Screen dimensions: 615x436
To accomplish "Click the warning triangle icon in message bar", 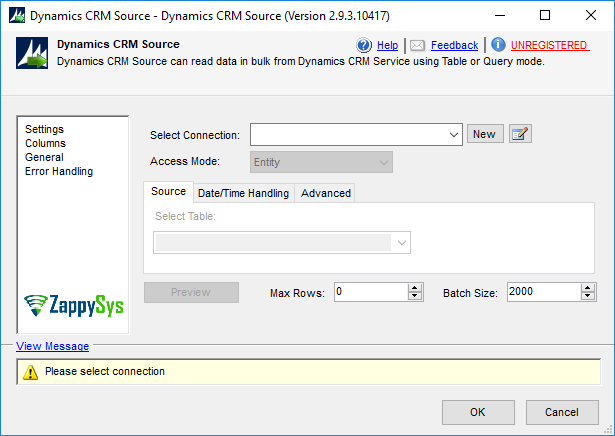I will [x=30, y=372].
